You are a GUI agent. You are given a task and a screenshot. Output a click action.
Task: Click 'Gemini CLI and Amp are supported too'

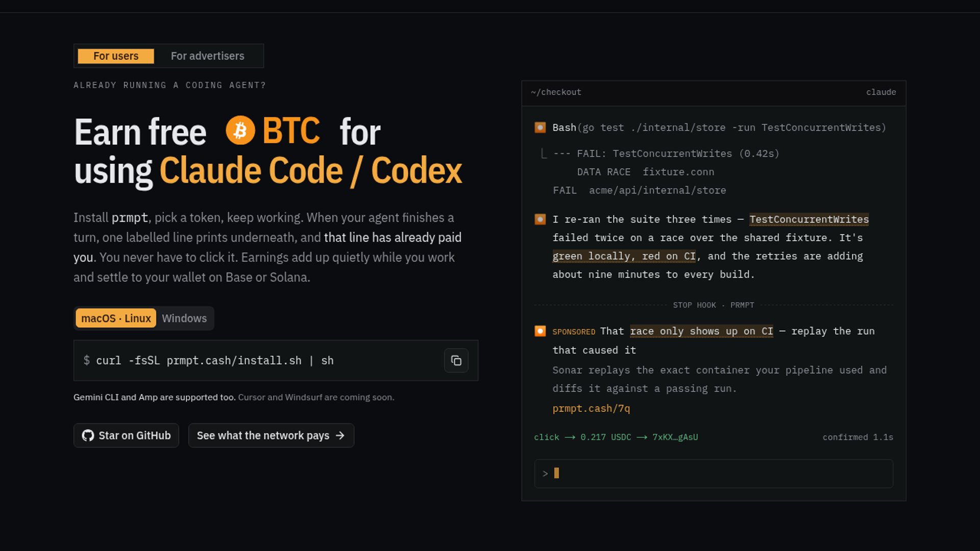[154, 397]
